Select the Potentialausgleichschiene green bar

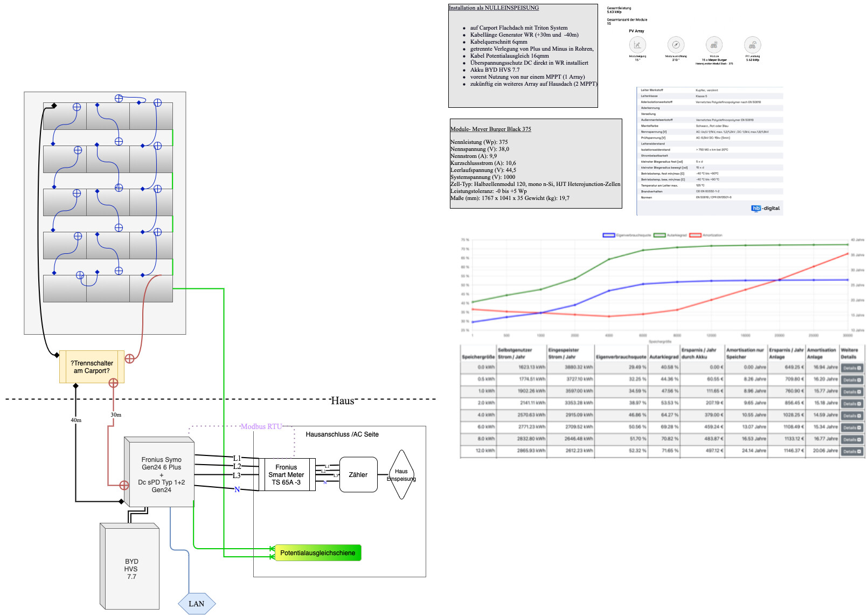318,553
